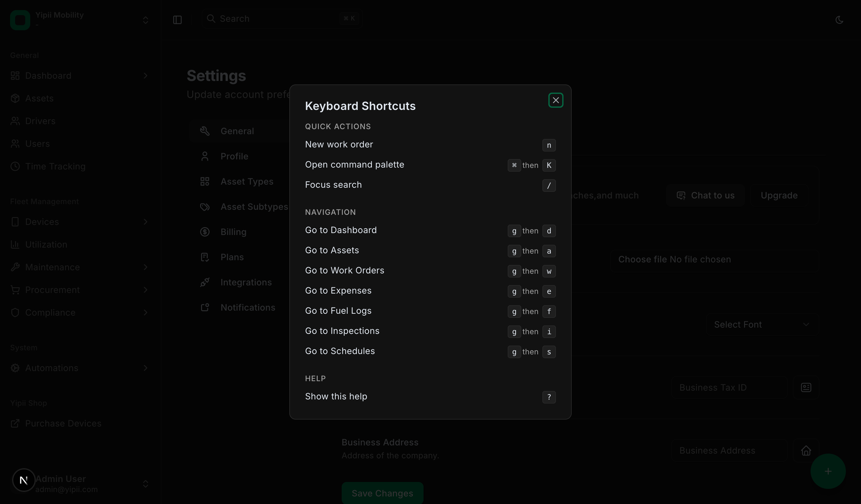861x504 pixels.
Task: Click the Plans receipt icon
Action: (x=205, y=257)
